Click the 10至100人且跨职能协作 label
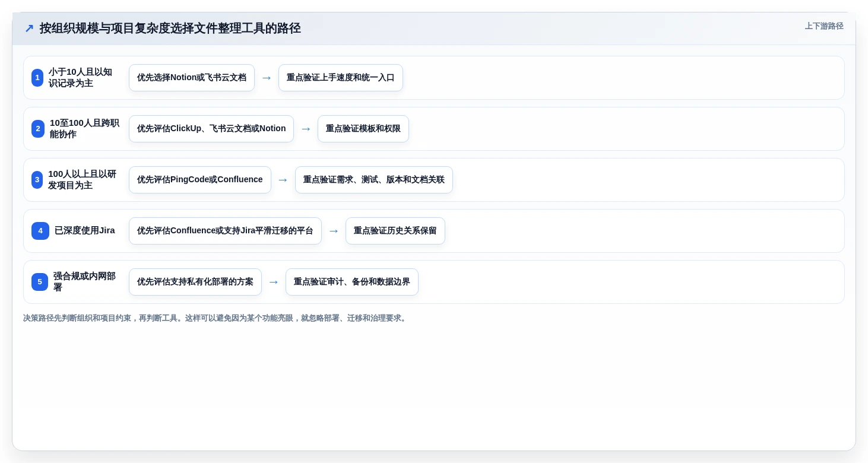 click(x=84, y=129)
